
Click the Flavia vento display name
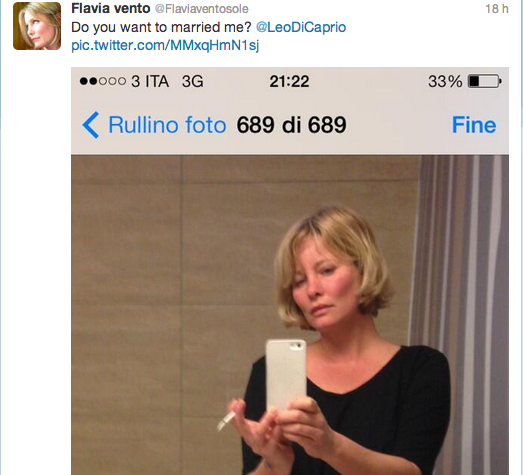111,9
